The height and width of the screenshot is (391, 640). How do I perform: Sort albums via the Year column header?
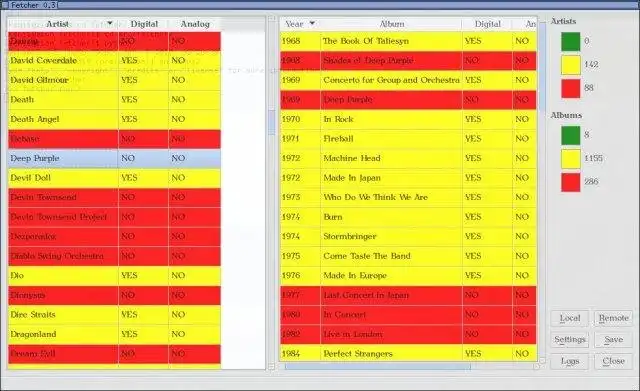pos(300,24)
